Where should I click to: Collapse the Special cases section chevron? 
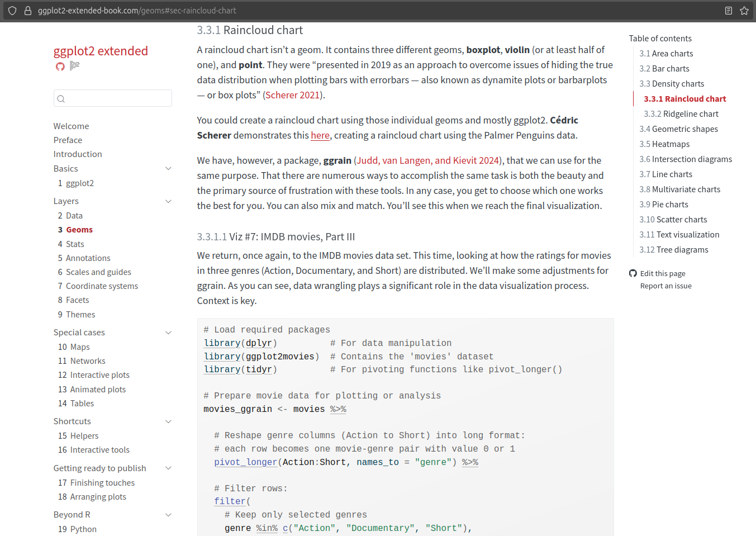(x=168, y=333)
